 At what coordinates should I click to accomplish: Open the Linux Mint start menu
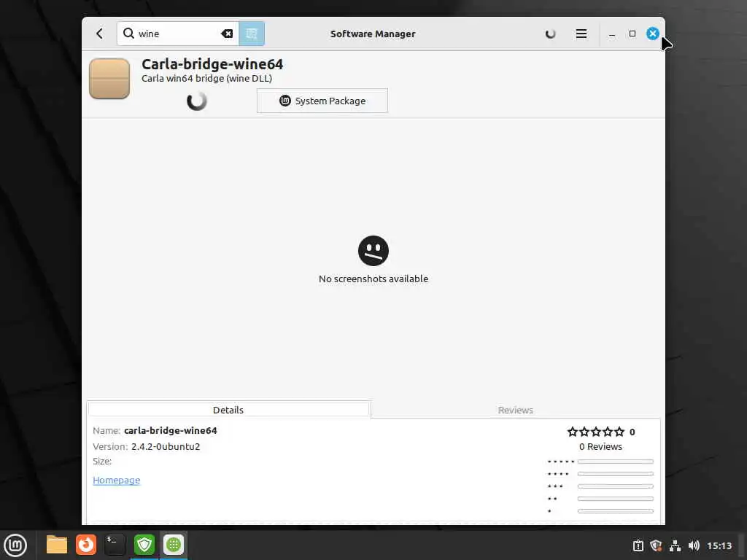click(x=15, y=545)
